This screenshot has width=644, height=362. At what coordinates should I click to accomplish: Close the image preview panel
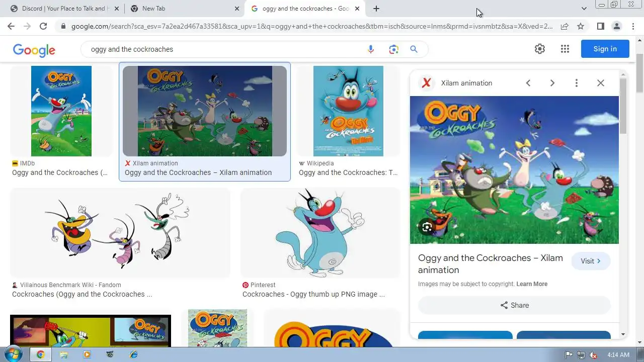point(601,83)
